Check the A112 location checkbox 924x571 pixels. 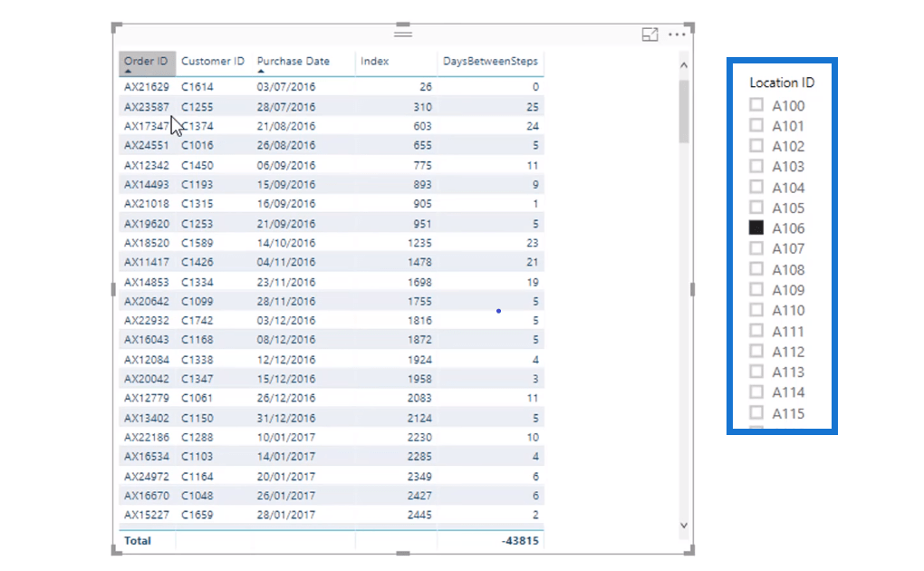coord(756,351)
